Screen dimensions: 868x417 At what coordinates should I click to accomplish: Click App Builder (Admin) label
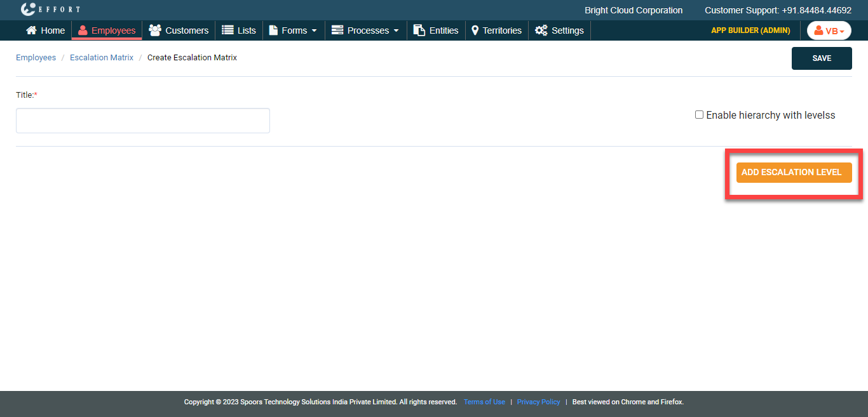[750, 30]
